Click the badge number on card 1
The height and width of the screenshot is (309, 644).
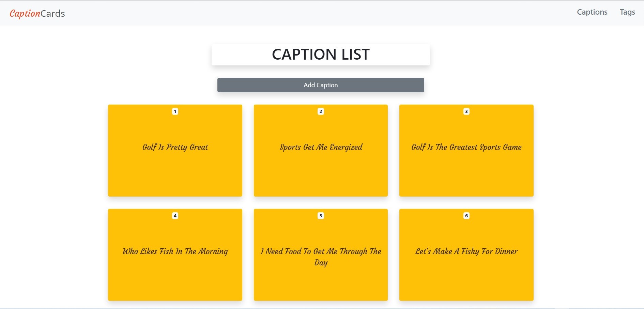click(175, 111)
